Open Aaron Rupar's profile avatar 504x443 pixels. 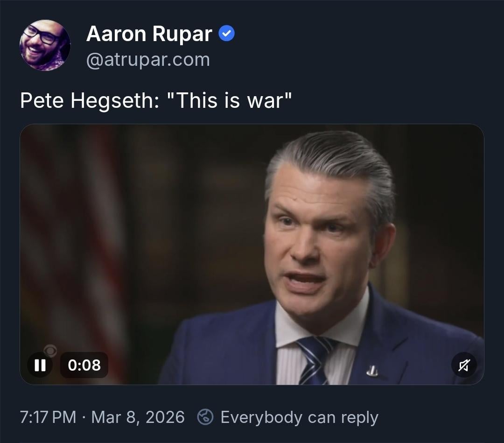[x=45, y=45]
